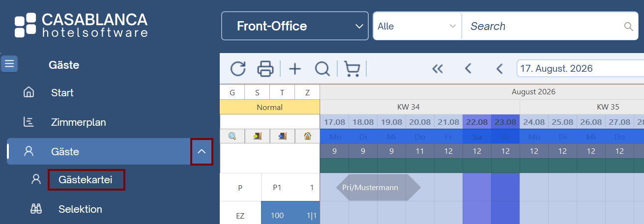Toggle the Z column header button
Image resolution: width=644 pixels, height=224 pixels.
coord(307,92)
